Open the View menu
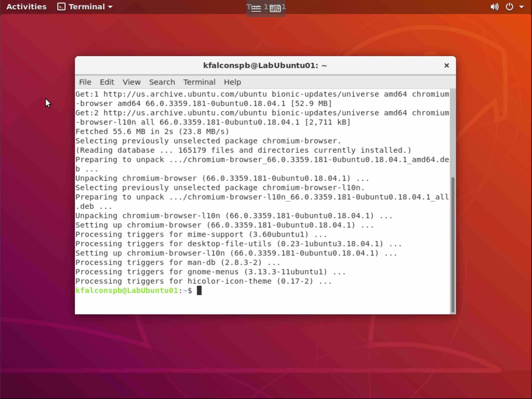The height and width of the screenshot is (399, 532). coord(131,82)
